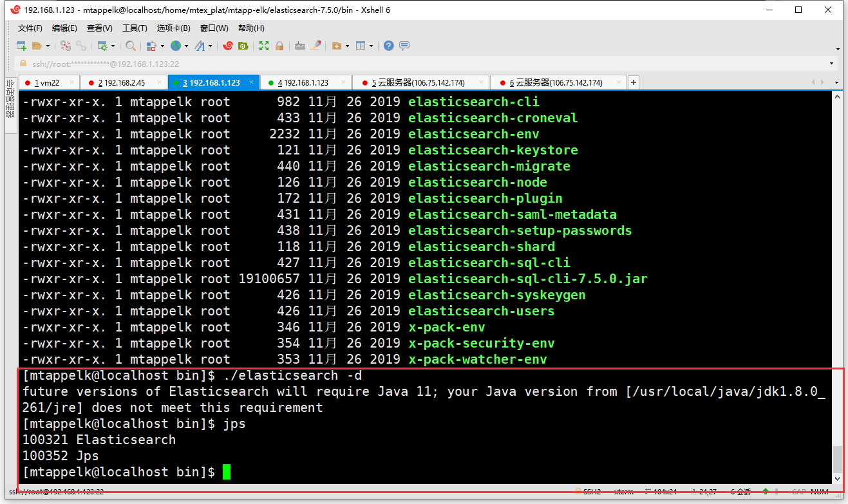848x504 pixels.
Task: Open the 编辑(E) menu
Action: tap(64, 28)
